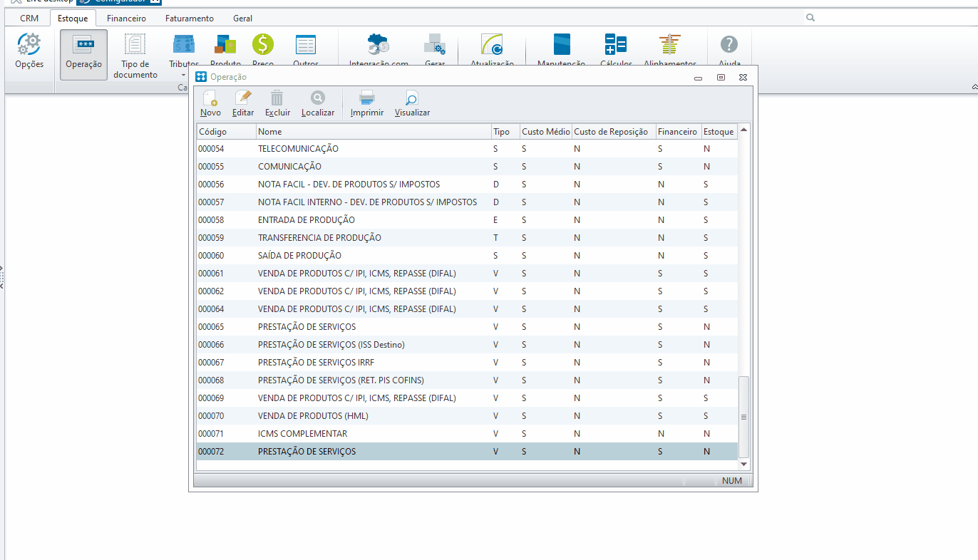Click the Código column header
The image size is (978, 560).
226,132
